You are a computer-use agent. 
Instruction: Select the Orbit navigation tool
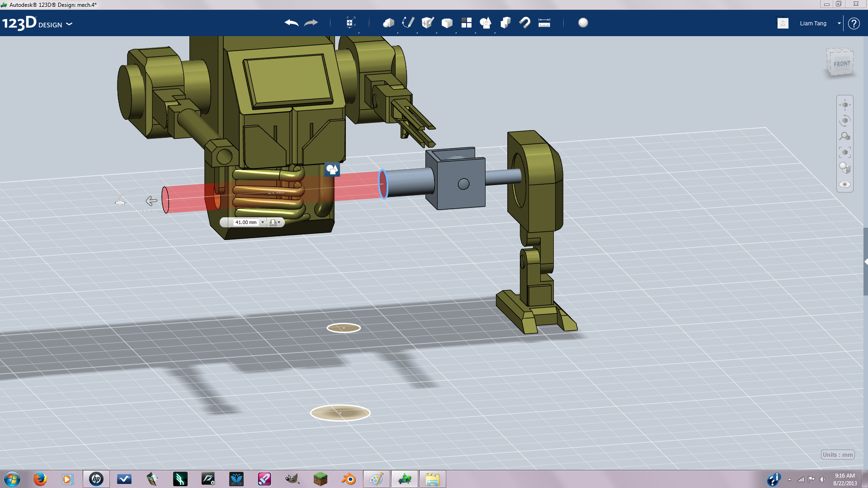coord(845,121)
